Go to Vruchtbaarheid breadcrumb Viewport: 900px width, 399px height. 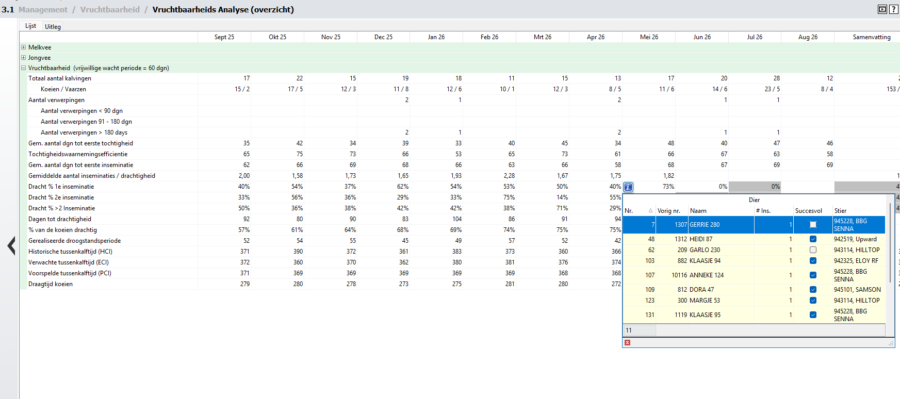tap(110, 10)
